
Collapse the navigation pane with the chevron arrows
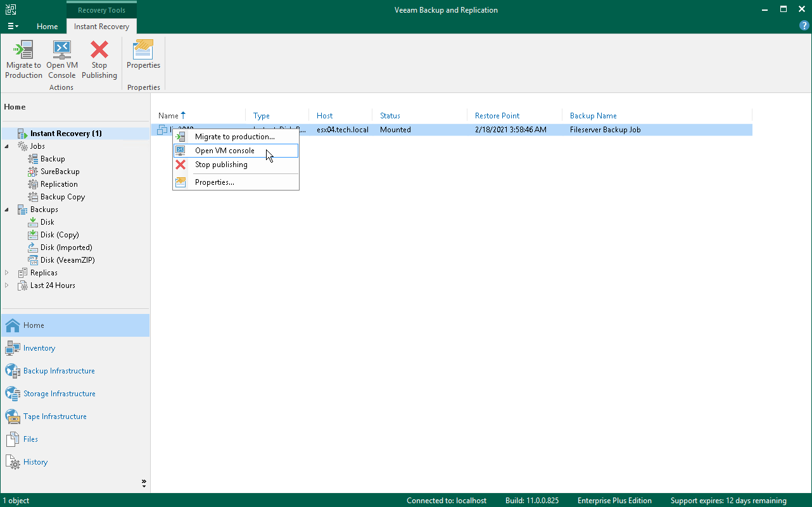click(x=144, y=482)
